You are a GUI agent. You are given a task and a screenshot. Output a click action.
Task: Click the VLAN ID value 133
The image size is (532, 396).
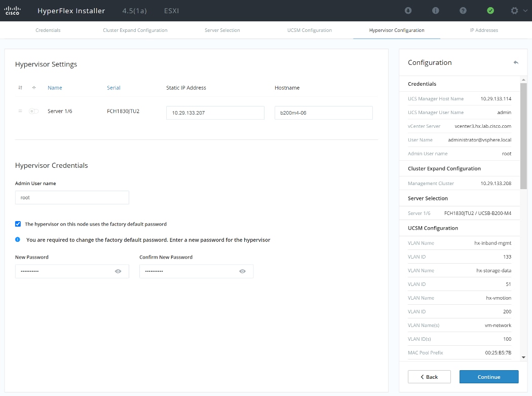(507, 257)
